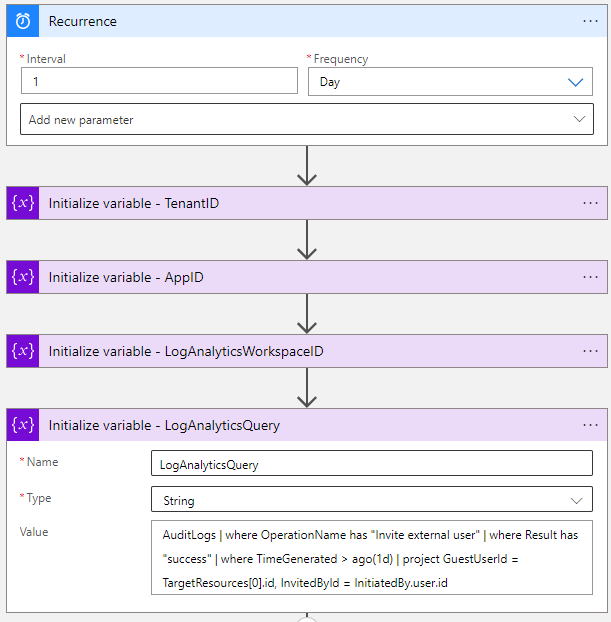
Task: Click the Recurrence clock trigger icon
Action: click(x=23, y=21)
